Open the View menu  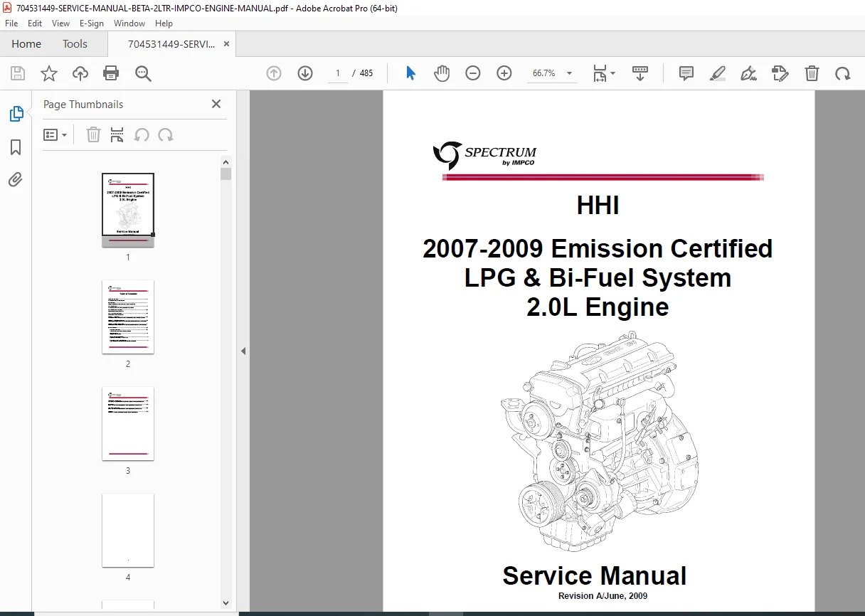tap(61, 23)
